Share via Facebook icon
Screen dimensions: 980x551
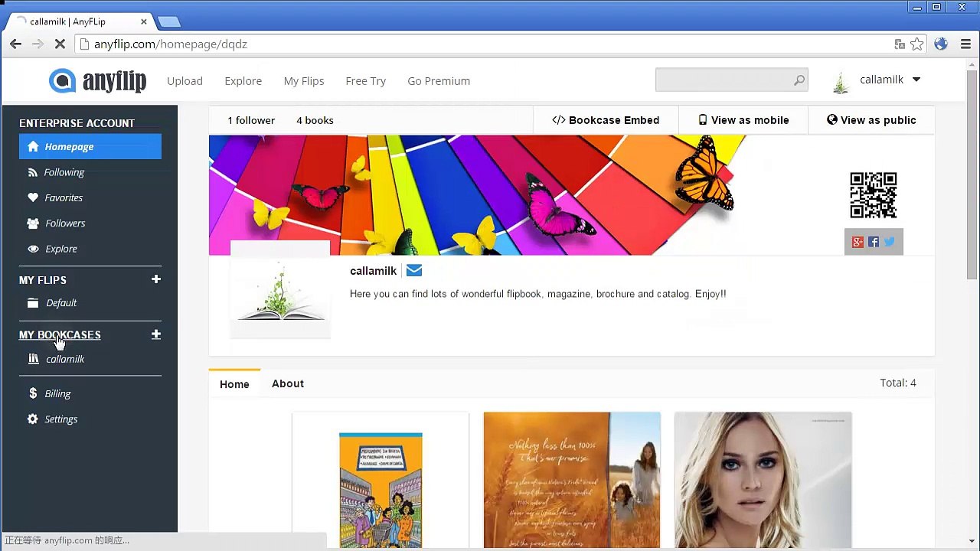[x=874, y=242]
